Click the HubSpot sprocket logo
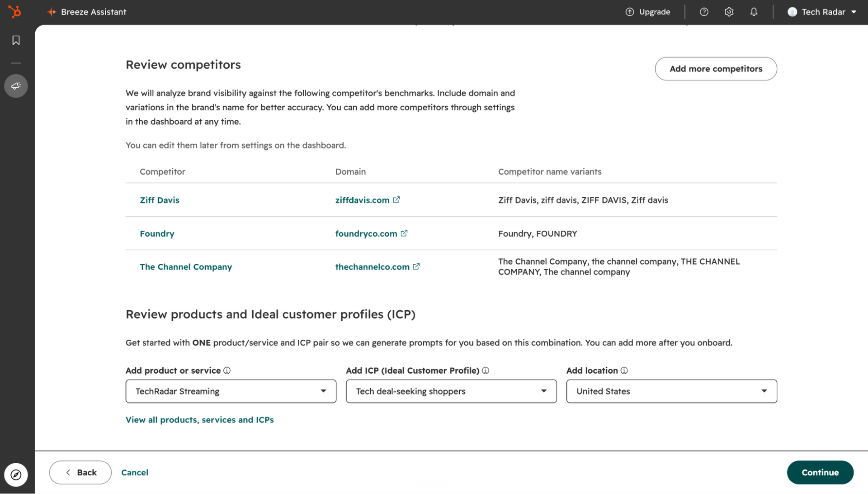Image resolution: width=868 pixels, height=494 pixels. click(14, 12)
